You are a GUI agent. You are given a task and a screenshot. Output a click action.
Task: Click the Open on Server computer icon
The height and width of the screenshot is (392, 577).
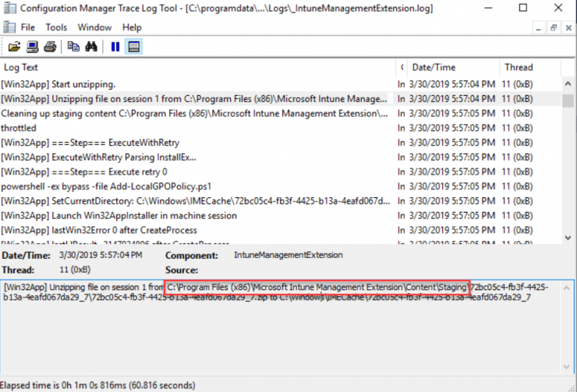pos(31,47)
